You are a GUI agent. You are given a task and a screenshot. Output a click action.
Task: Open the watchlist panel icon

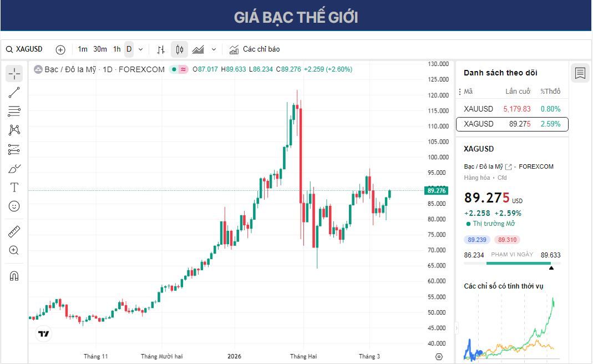tap(580, 73)
